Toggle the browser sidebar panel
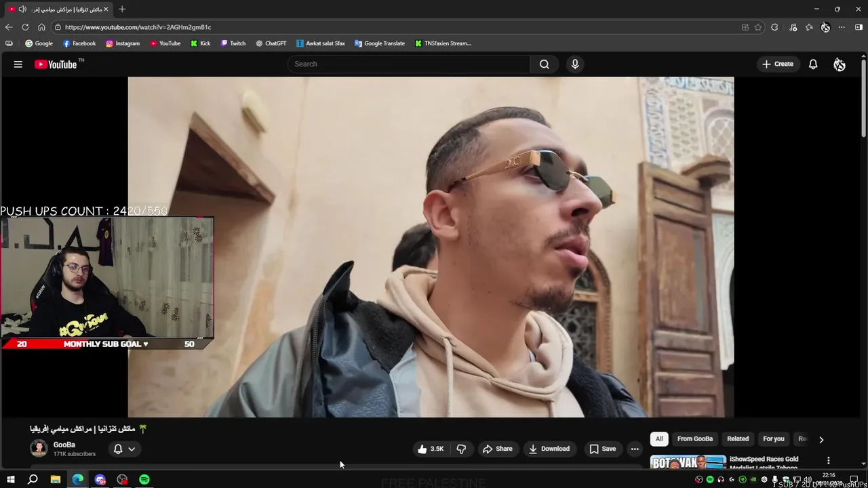This screenshot has width=868, height=488. coord(859,27)
